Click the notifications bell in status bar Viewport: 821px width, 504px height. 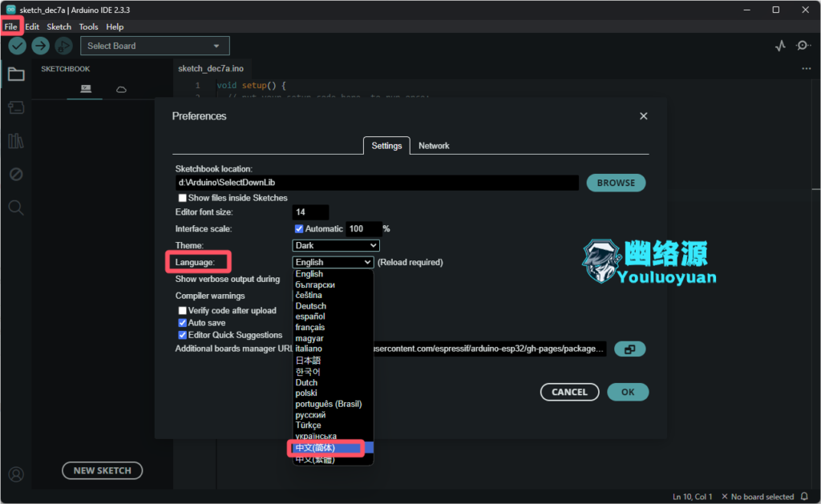click(805, 497)
